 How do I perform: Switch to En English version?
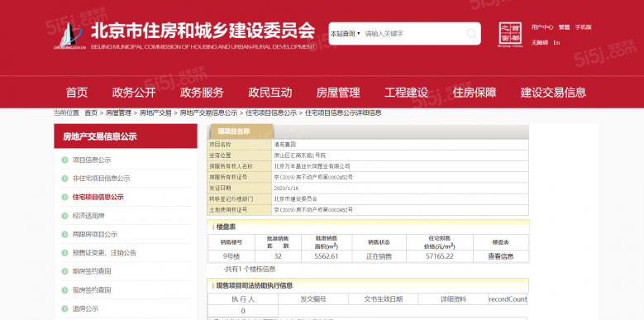[x=556, y=43]
